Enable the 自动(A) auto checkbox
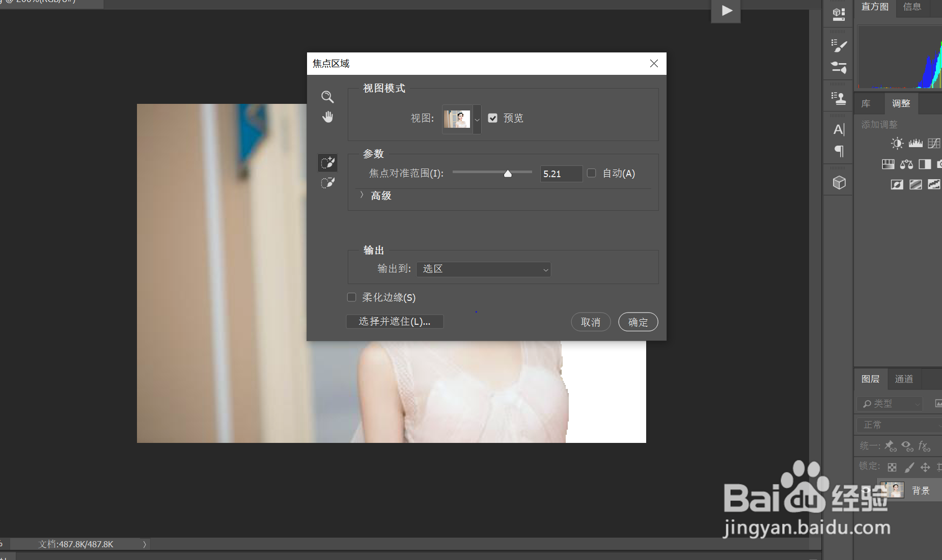 point(592,173)
